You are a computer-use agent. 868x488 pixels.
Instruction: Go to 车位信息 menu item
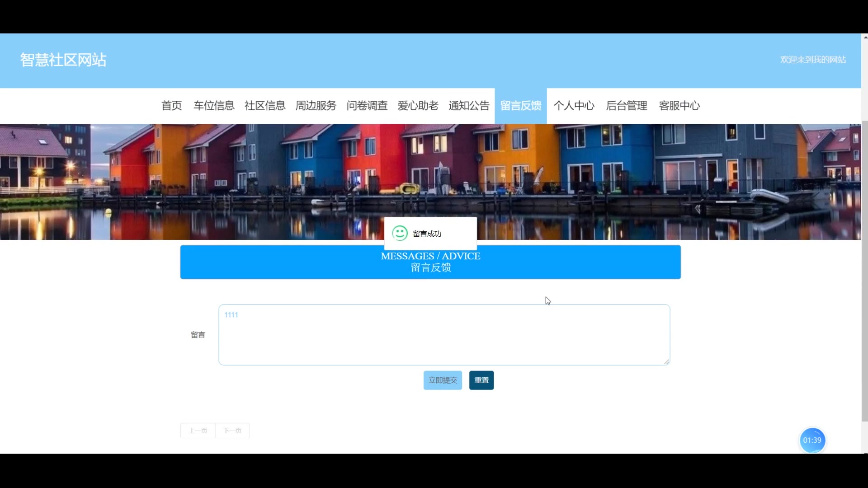(x=214, y=106)
